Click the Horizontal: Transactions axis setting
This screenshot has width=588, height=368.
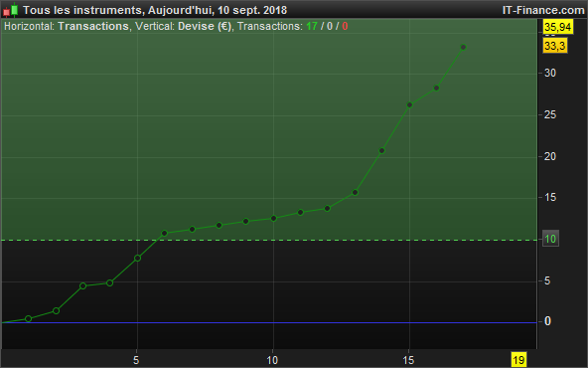pos(67,26)
